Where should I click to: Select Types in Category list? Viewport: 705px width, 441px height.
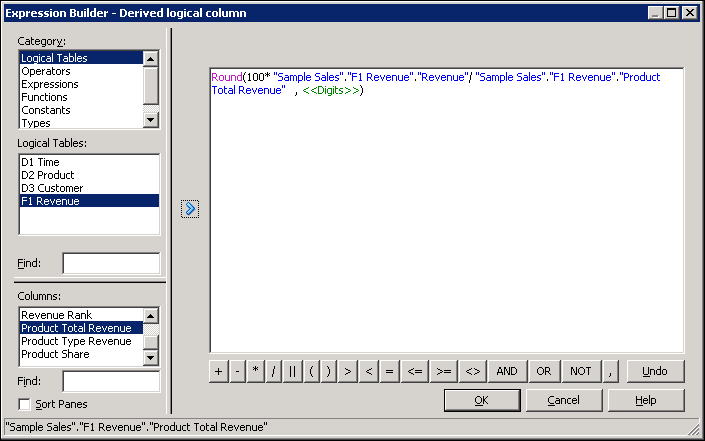[x=81, y=123]
